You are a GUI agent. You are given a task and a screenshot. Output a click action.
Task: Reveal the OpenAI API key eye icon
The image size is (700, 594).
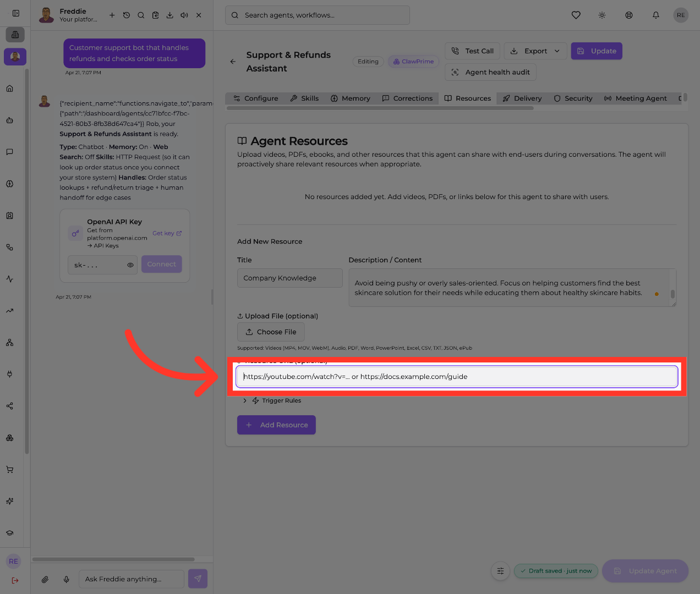(130, 265)
